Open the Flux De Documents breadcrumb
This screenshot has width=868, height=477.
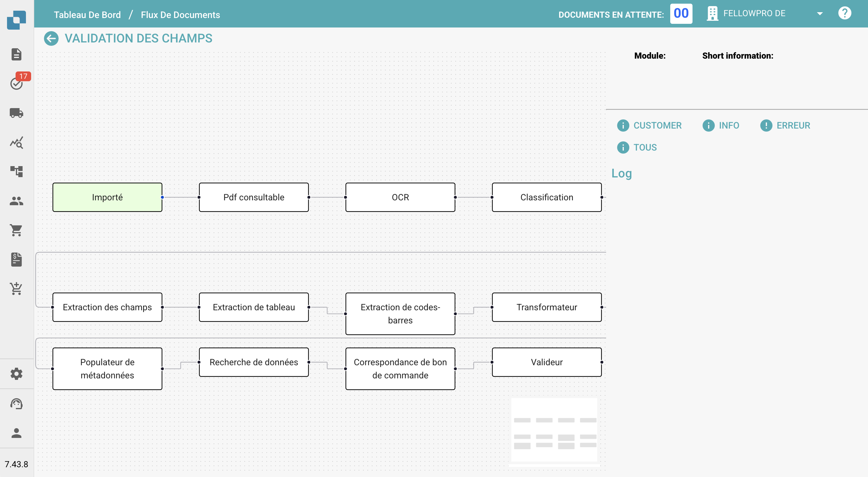pyautogui.click(x=180, y=15)
